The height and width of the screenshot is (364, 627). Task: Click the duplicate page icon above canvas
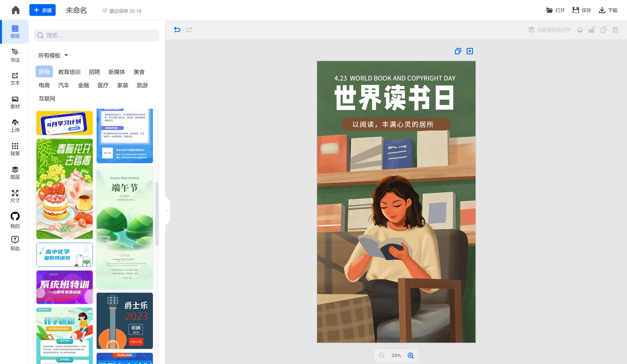pos(458,51)
